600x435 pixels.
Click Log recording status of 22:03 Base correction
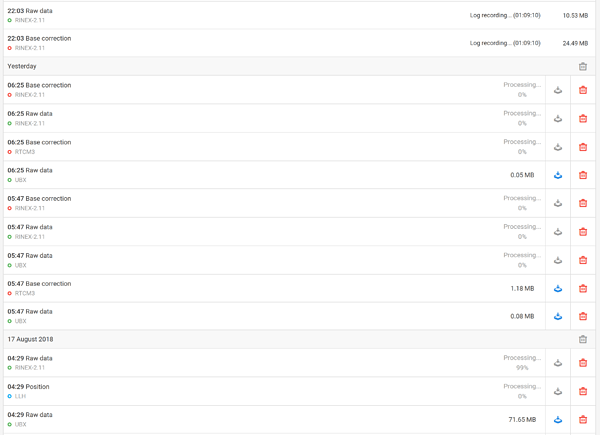[x=505, y=43]
